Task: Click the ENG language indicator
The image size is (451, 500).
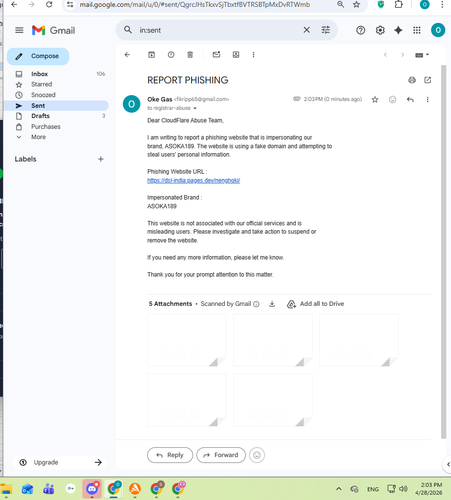Action: tap(373, 489)
